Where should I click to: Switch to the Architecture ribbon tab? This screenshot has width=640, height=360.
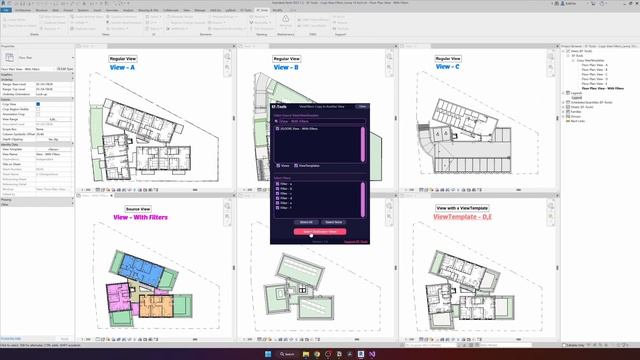coord(23,10)
